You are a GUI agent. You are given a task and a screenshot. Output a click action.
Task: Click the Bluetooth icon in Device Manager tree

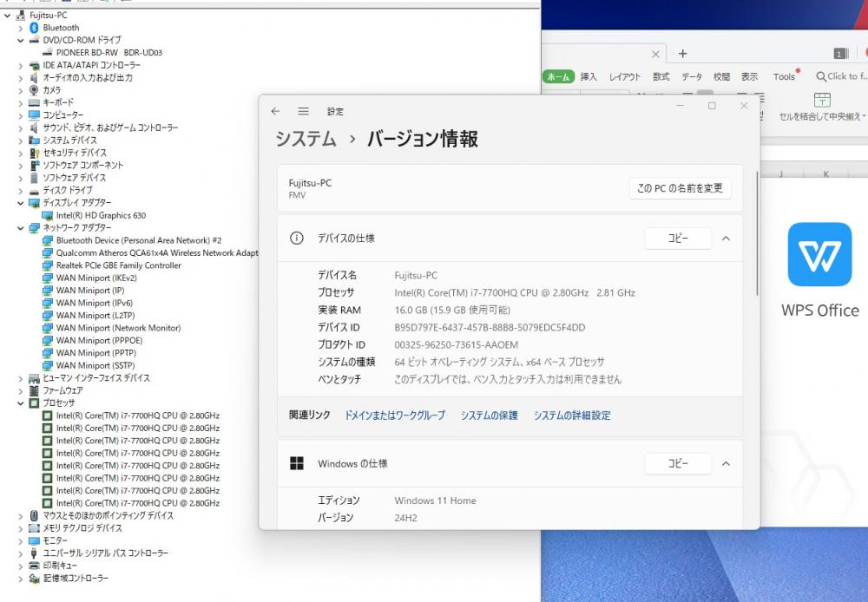[34, 28]
